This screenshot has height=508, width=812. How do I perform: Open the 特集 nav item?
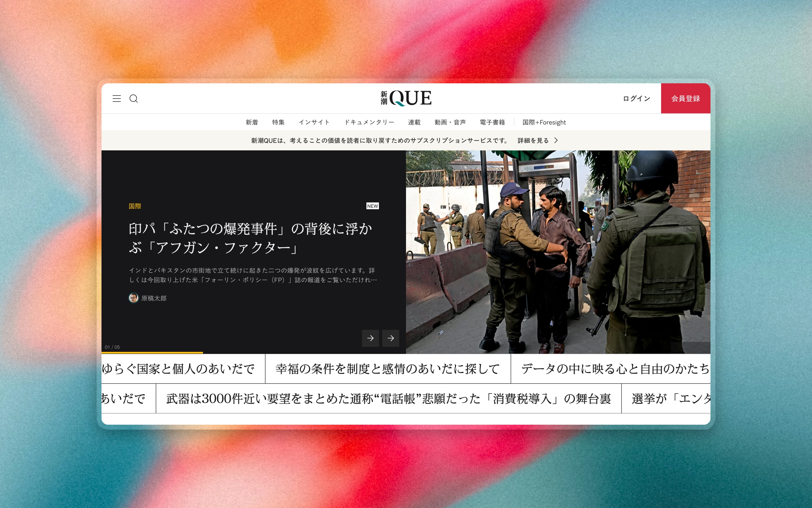click(x=278, y=122)
